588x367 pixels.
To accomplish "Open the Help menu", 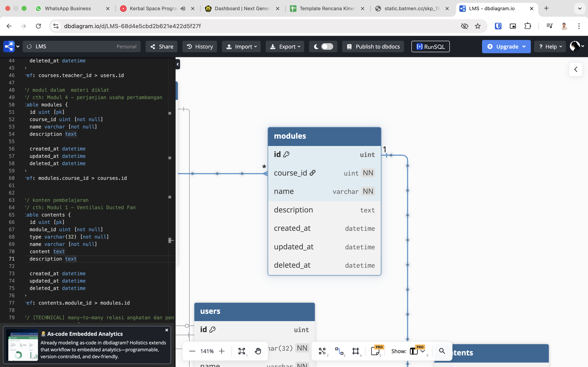I will [x=550, y=47].
